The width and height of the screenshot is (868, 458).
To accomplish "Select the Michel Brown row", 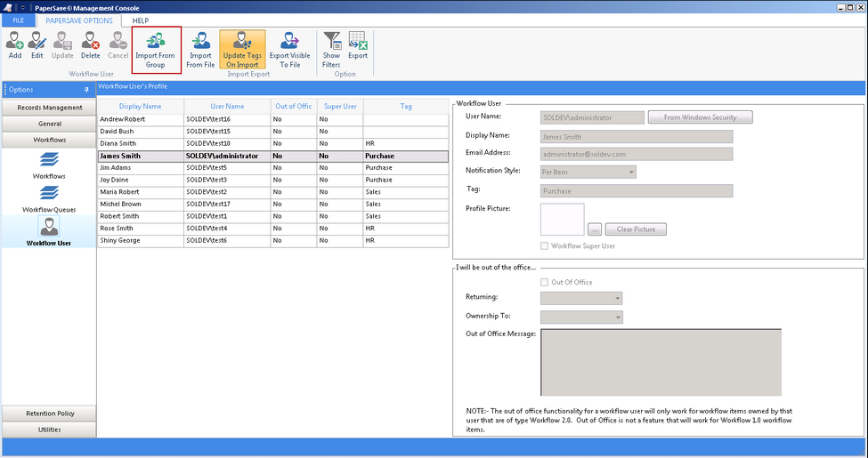I will coord(273,205).
